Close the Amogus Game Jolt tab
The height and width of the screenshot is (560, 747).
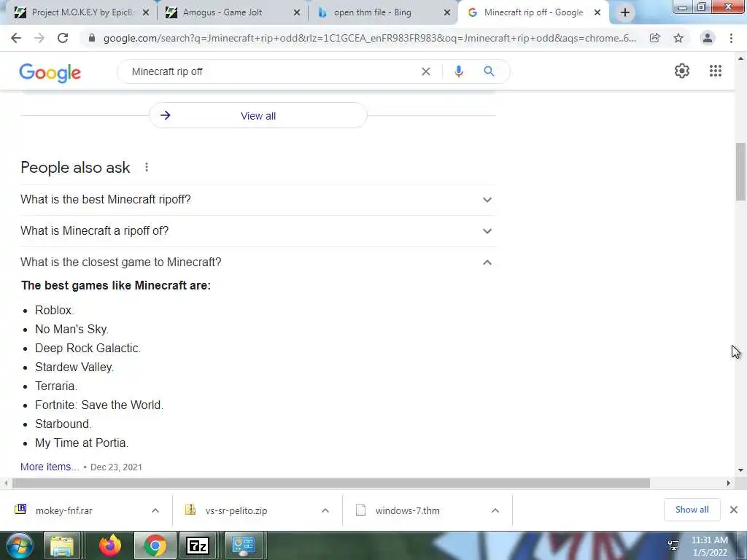pyautogui.click(x=297, y=12)
